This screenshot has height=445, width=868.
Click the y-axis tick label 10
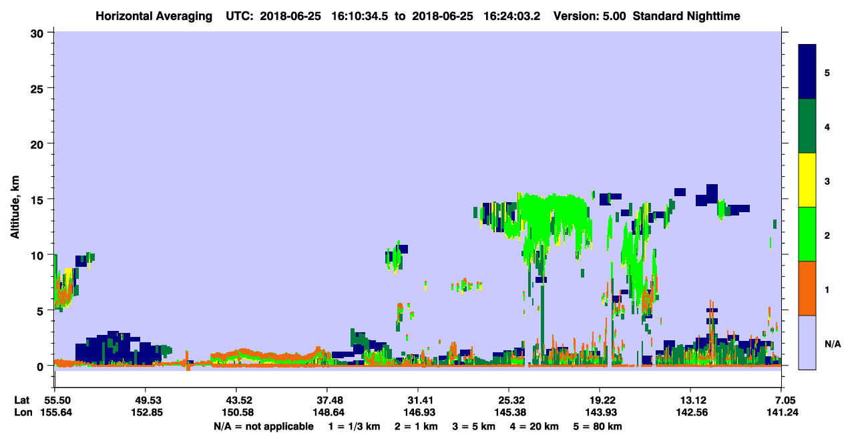pyautogui.click(x=39, y=255)
